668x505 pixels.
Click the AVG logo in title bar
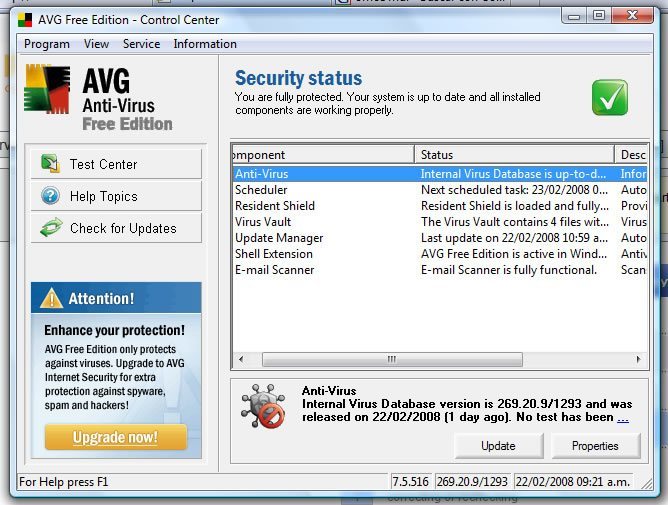[25, 20]
